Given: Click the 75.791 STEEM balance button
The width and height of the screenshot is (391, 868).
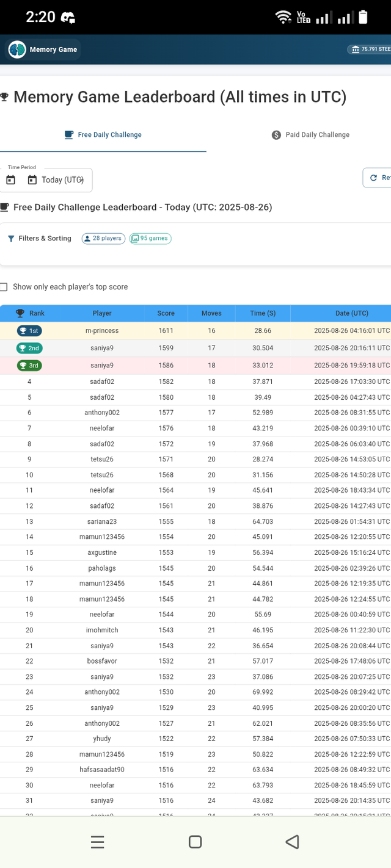Looking at the screenshot, I should (368, 49).
